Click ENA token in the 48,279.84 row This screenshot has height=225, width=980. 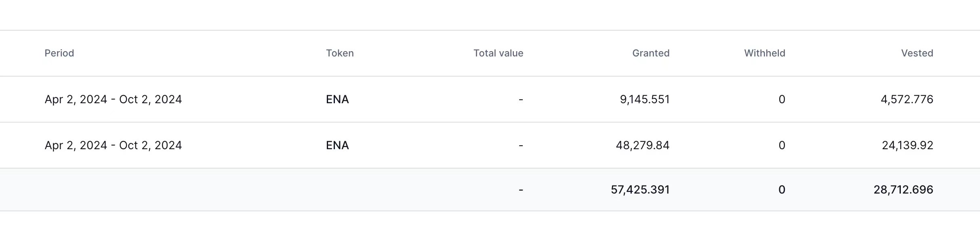click(x=337, y=145)
